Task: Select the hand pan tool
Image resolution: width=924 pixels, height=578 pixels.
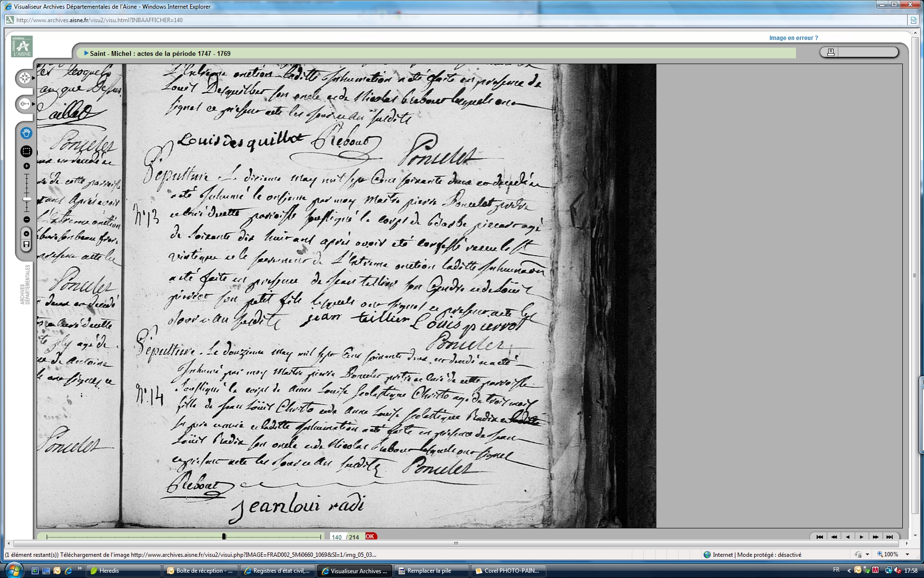Action: (x=26, y=133)
